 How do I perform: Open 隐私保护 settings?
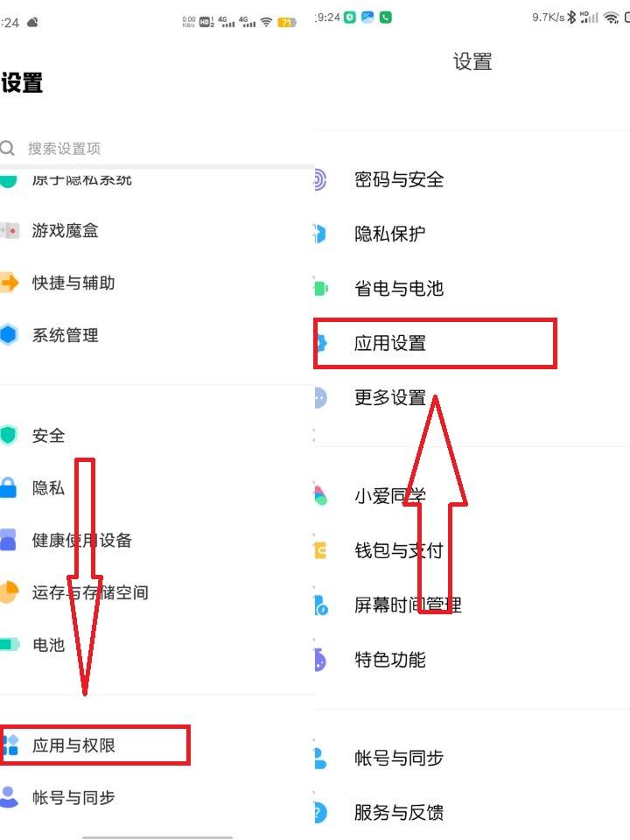(390, 234)
